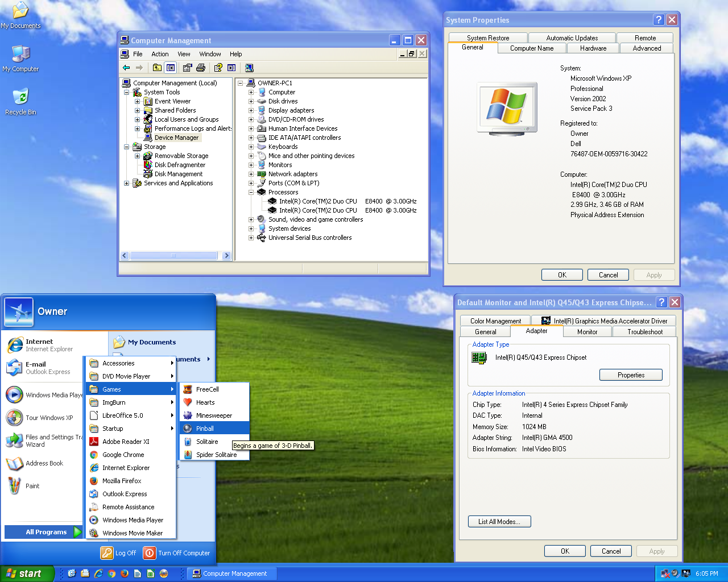
Task: Expand the Disk drives node
Action: 251,101
